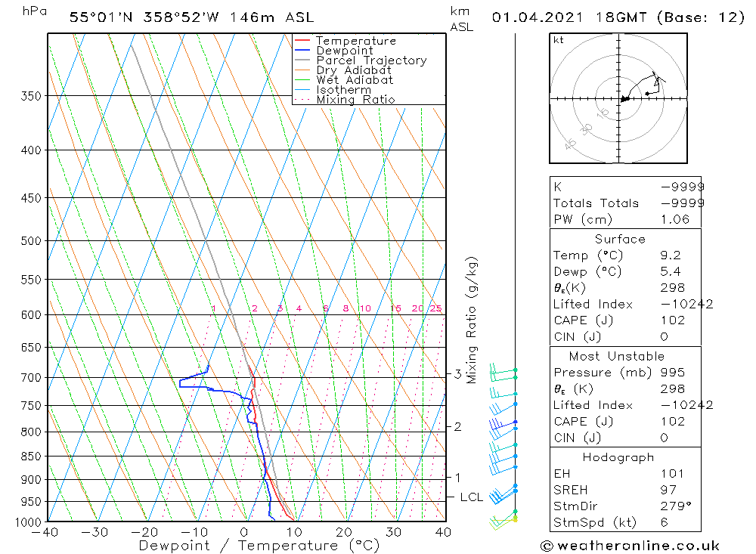Click the pink "10" mixing ratio label
Image resolution: width=756 pixels, height=554 pixels.
(365, 308)
